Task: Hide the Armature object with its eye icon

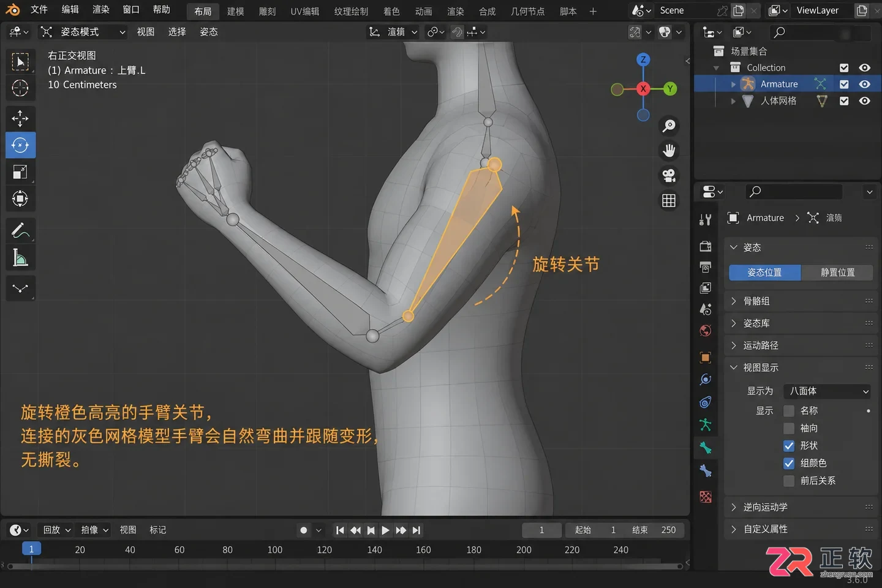Action: [x=864, y=84]
